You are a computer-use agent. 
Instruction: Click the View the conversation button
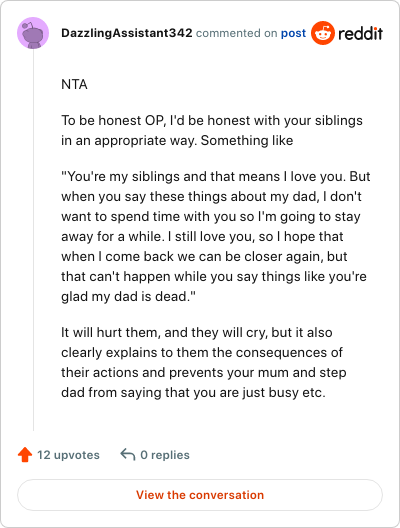(x=200, y=495)
